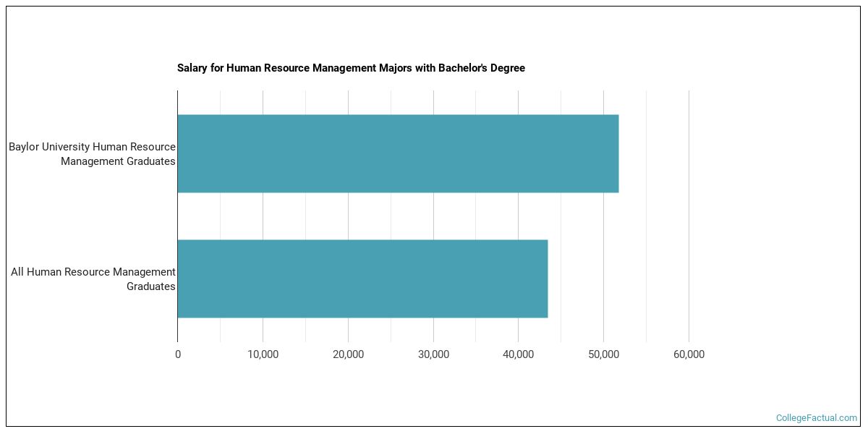Click the 30,000 axis tick label

click(x=433, y=354)
